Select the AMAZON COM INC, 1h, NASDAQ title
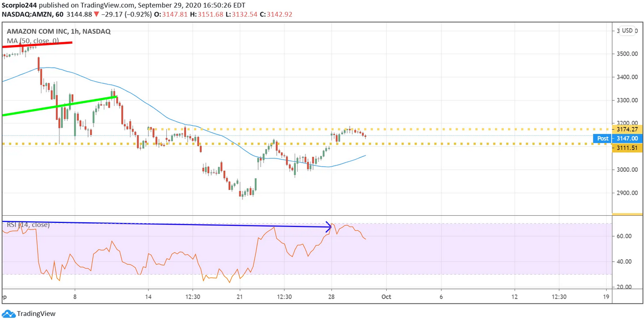 pos(58,31)
